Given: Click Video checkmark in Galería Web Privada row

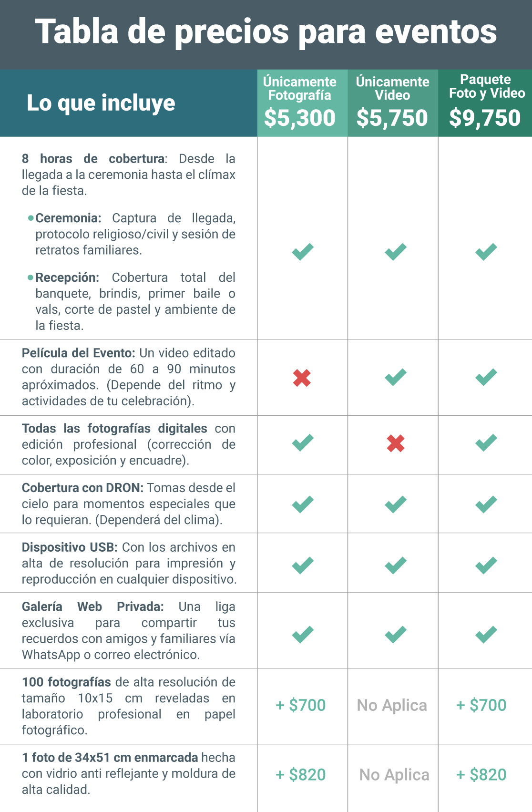Looking at the screenshot, I should pos(396,634).
